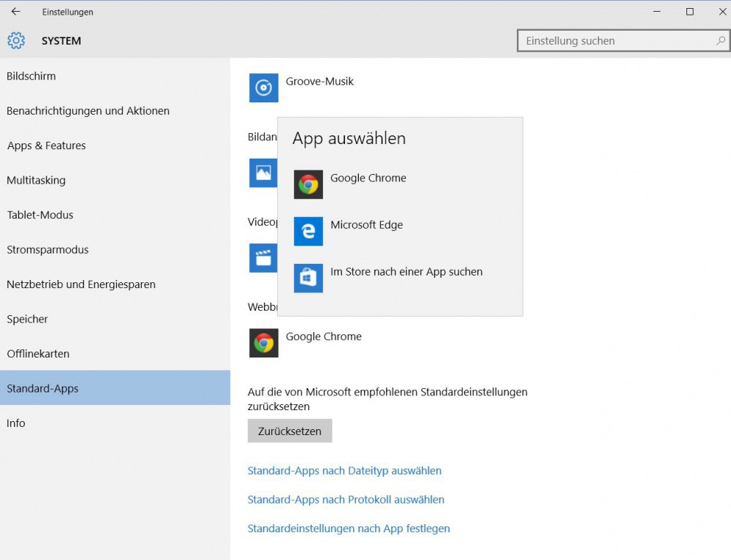Image resolution: width=731 pixels, height=560 pixels.
Task: Click the back arrow in the title bar
Action: (16, 12)
